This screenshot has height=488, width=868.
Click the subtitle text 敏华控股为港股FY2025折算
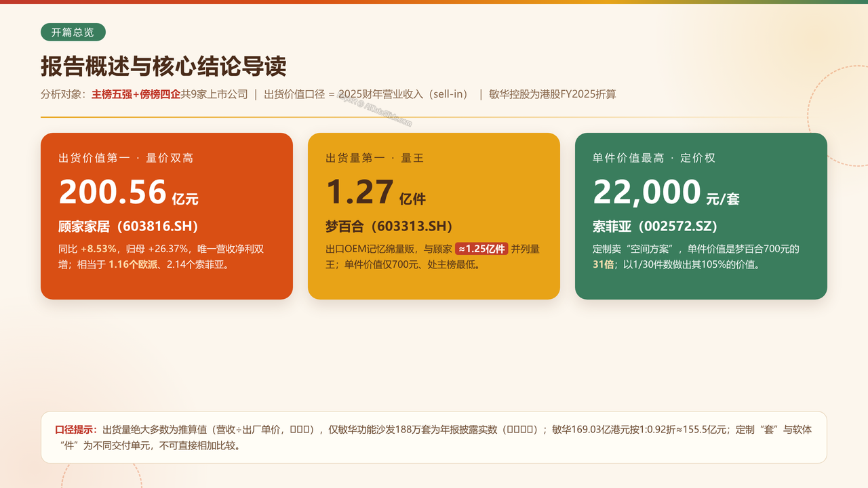pyautogui.click(x=552, y=94)
